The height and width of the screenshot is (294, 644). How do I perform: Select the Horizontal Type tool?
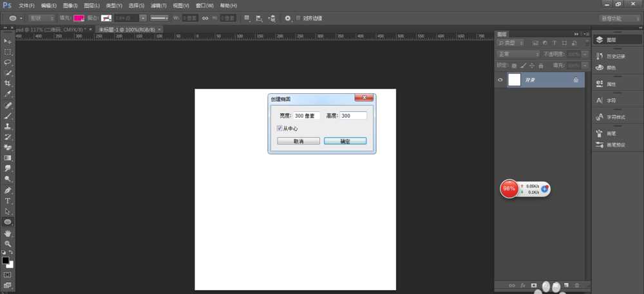[8, 201]
